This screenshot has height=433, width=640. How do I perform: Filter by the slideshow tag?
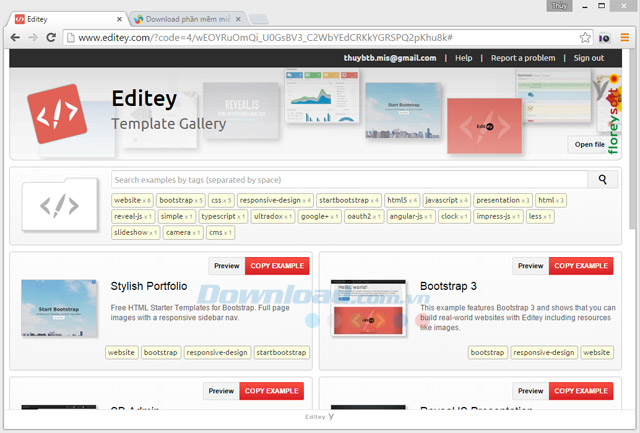136,233
